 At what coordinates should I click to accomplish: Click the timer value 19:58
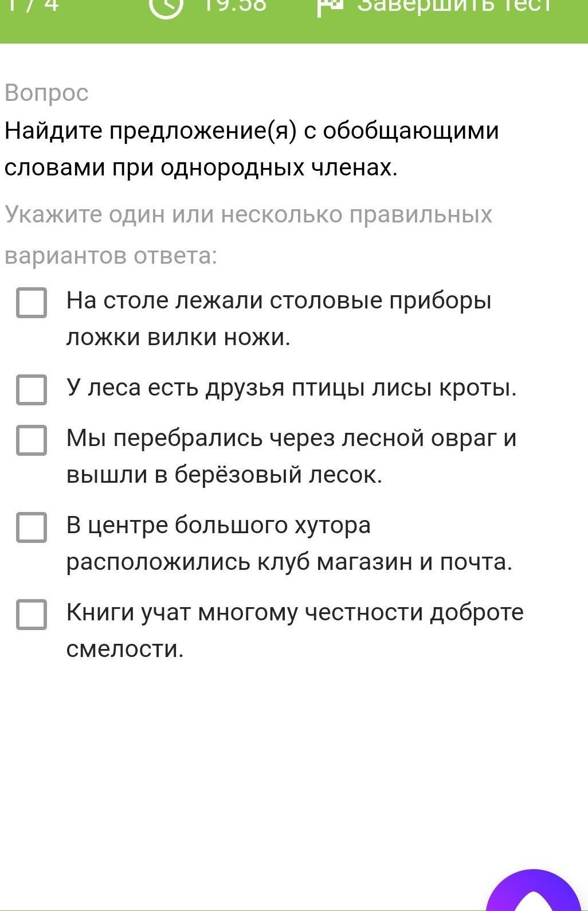pyautogui.click(x=235, y=6)
